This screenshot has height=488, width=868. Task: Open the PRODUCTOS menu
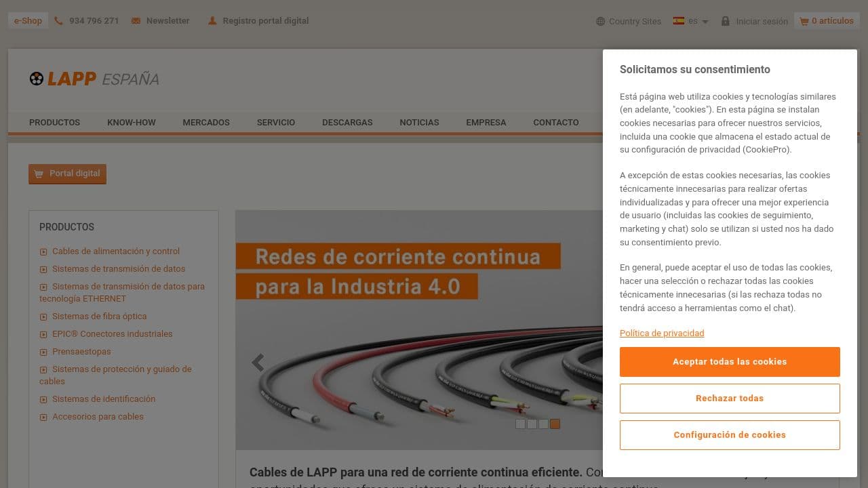coord(54,123)
